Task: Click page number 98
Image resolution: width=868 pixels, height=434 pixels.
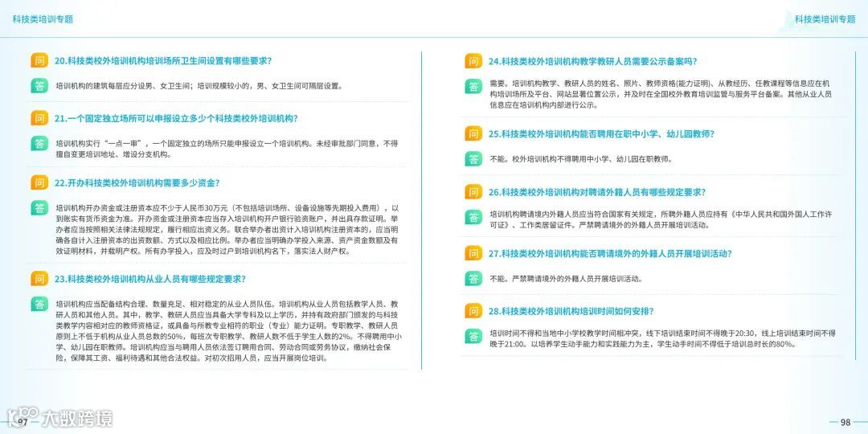Action: pyautogui.click(x=845, y=423)
